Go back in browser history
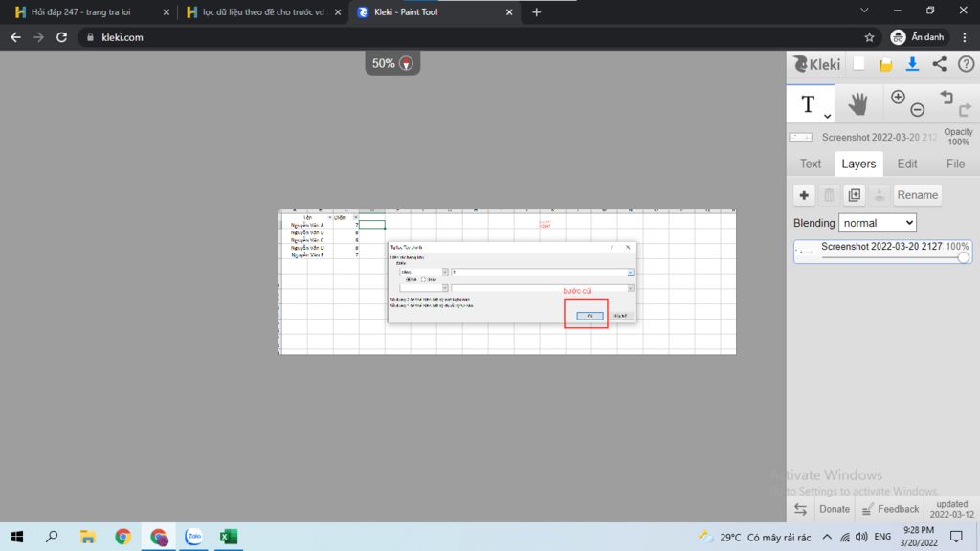This screenshot has height=551, width=980. 15,37
